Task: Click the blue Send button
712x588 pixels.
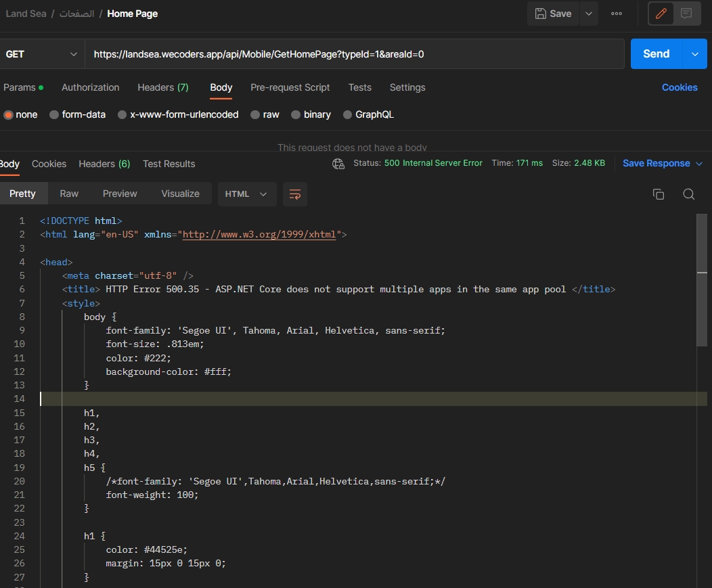Action: click(x=656, y=54)
